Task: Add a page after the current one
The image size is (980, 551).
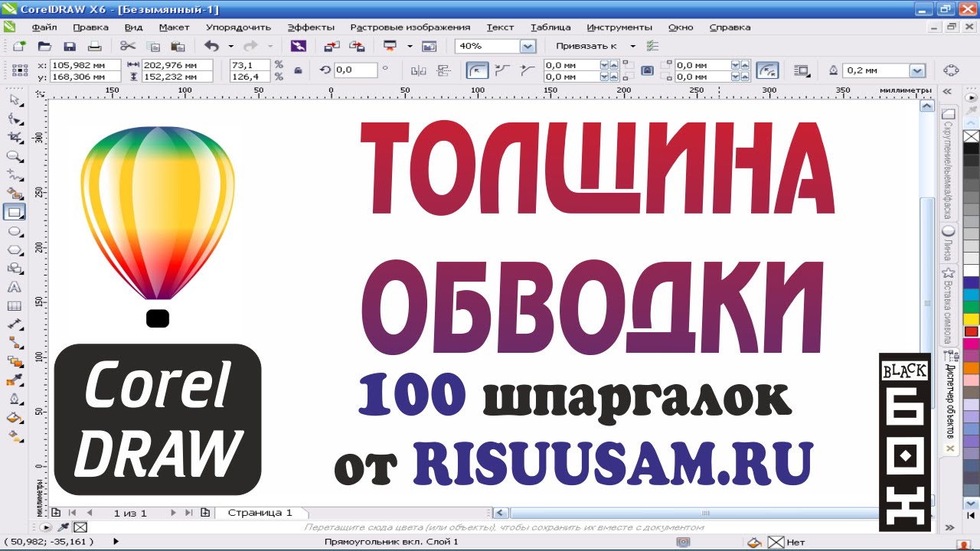Action: 204,513
